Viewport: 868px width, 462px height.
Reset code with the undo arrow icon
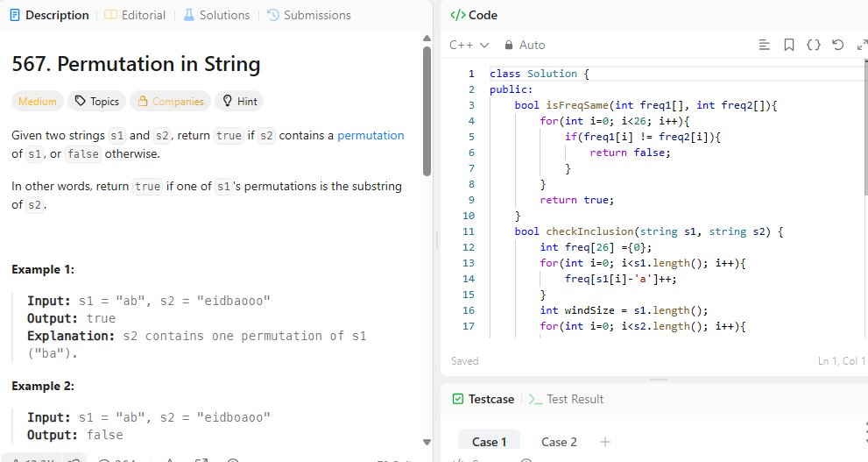(x=838, y=45)
